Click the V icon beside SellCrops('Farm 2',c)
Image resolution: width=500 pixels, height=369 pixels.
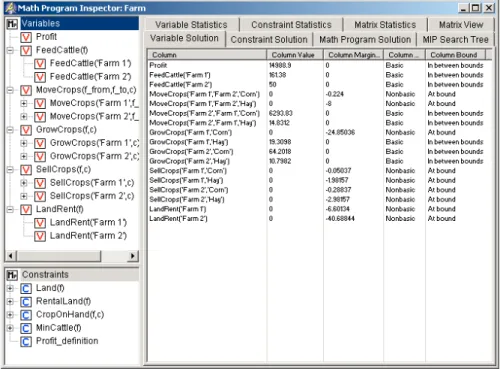point(40,196)
